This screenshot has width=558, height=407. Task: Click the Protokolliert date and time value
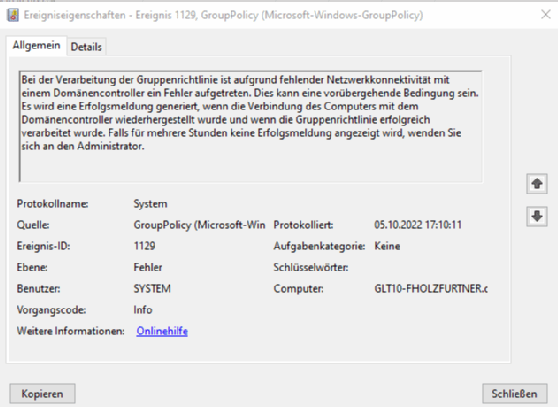(418, 225)
